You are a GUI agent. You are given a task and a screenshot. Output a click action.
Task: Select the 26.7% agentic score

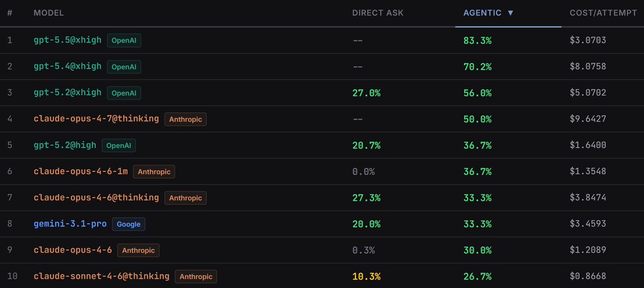(x=477, y=277)
